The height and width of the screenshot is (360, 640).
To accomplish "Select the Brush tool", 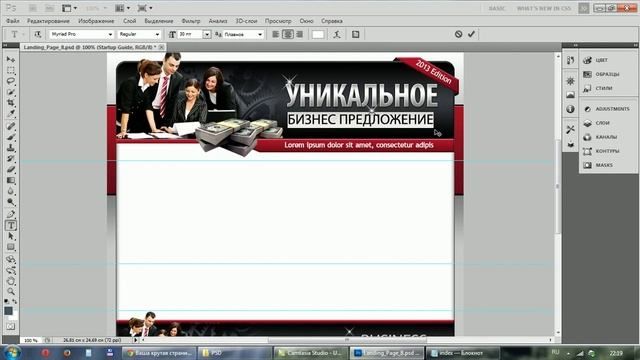I will [x=11, y=137].
